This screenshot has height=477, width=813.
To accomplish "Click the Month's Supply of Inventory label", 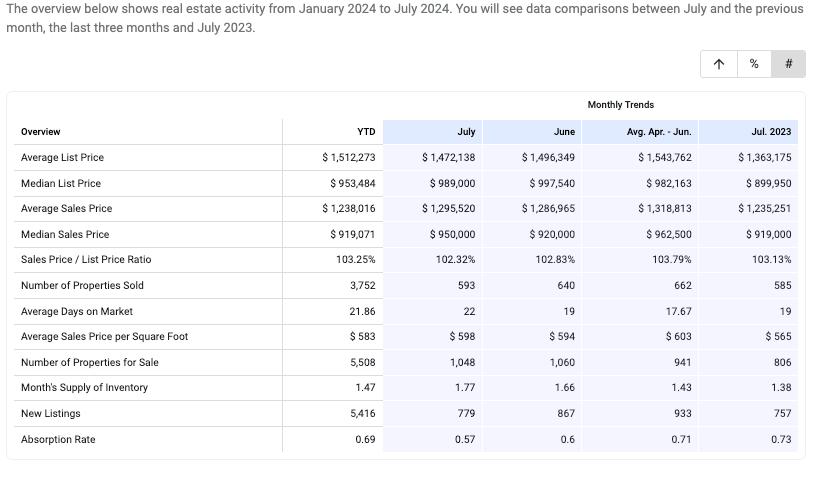I will tap(84, 388).
